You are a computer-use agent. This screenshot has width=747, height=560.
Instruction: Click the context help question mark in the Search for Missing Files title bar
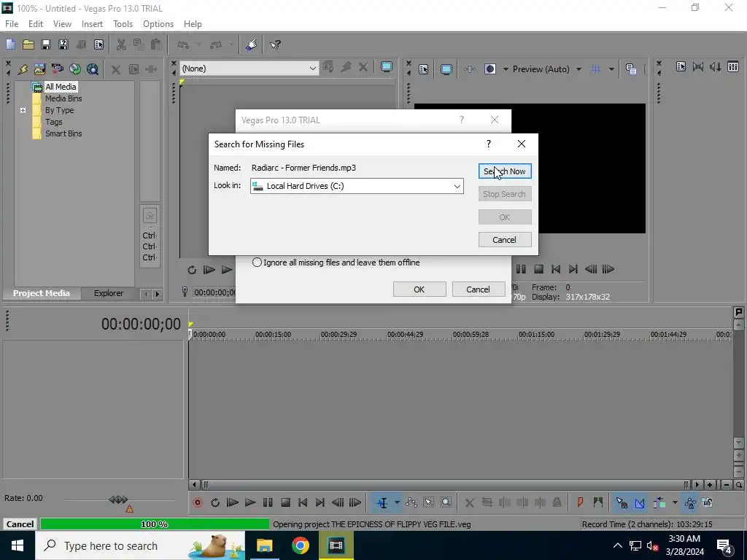[x=488, y=144]
